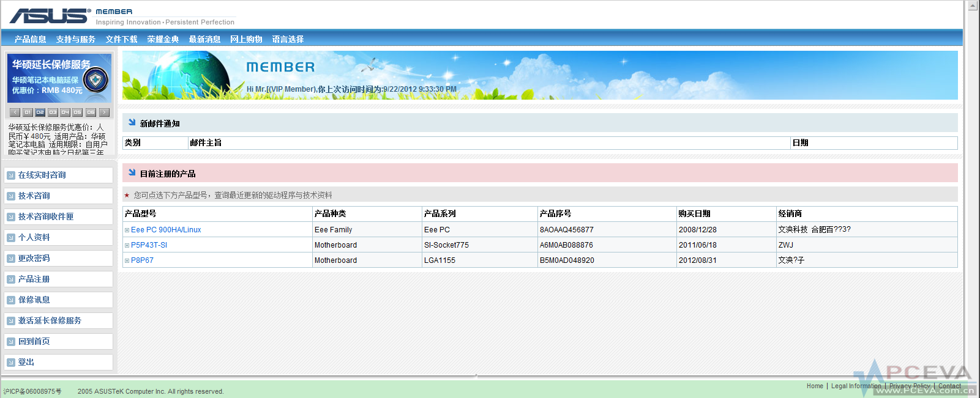Click the icon beside 技术咨询收件匣
Screen dimensions: 980x398
pyautogui.click(x=11, y=217)
